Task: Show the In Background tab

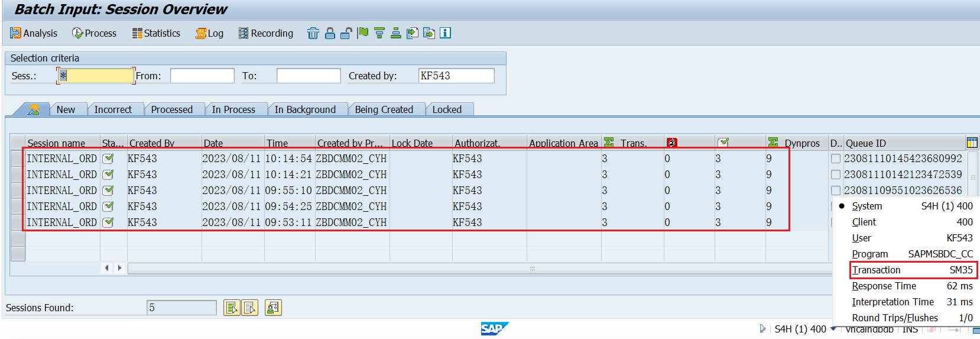Action: (305, 109)
